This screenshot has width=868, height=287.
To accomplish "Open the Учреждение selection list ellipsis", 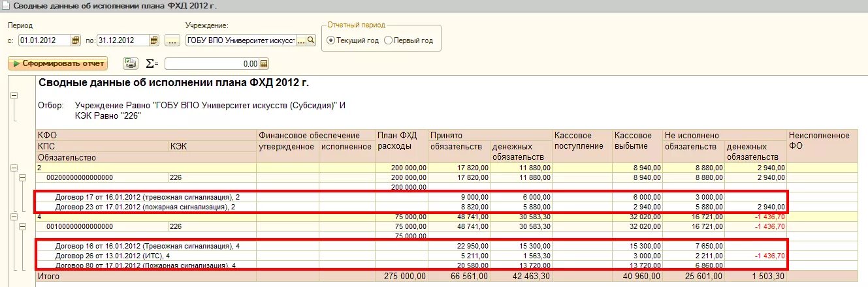I will tap(301, 40).
